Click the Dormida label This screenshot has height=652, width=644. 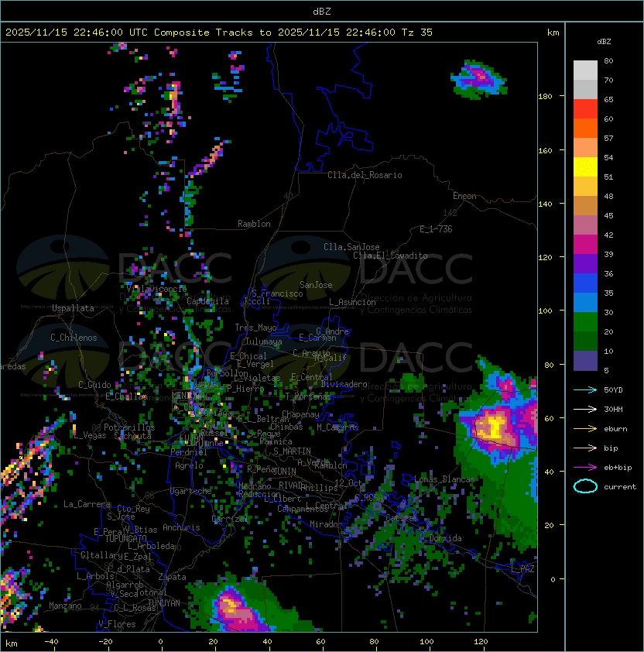coord(445,538)
